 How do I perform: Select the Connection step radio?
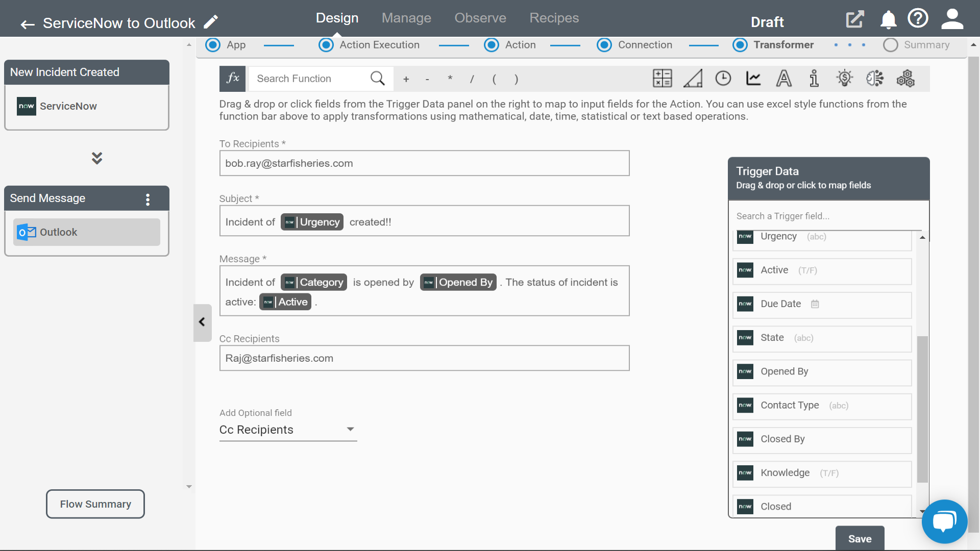[604, 45]
